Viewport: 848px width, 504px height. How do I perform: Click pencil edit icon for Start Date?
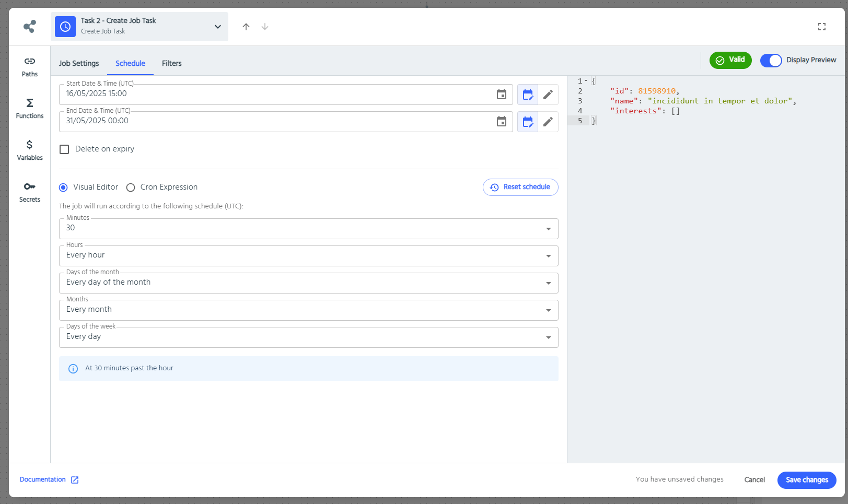(548, 95)
